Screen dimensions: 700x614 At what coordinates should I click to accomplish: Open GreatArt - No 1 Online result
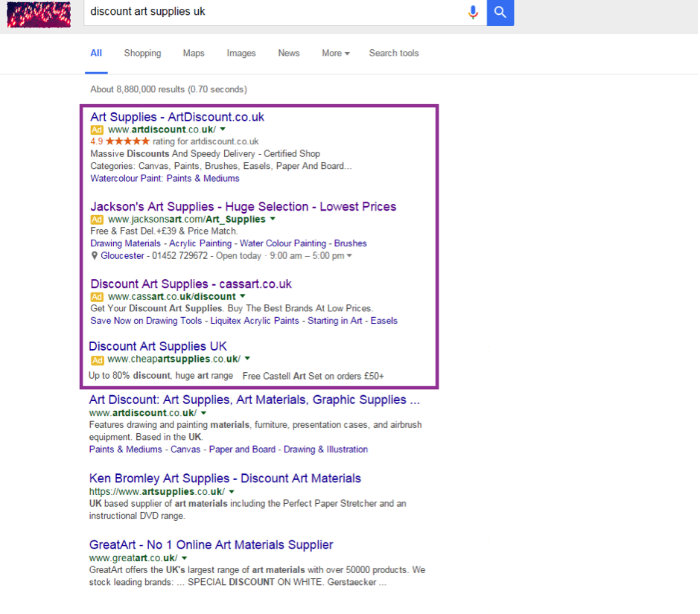click(x=211, y=545)
